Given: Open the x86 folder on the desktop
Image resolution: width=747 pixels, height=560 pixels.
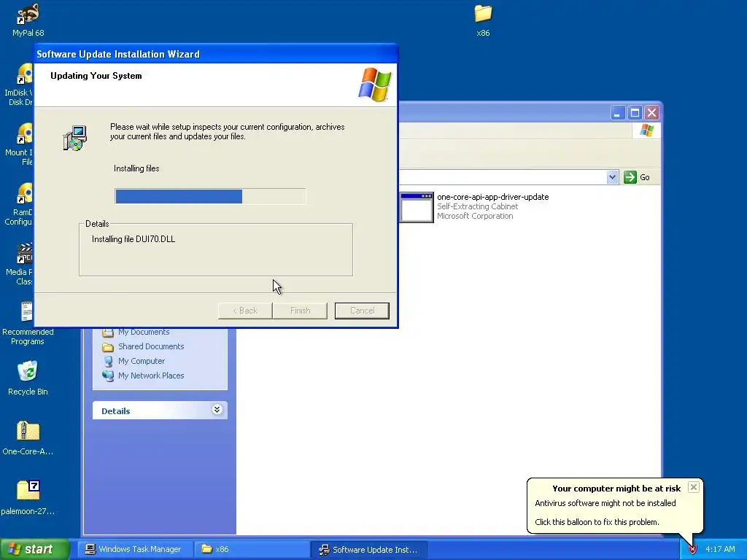Looking at the screenshot, I should tap(483, 20).
